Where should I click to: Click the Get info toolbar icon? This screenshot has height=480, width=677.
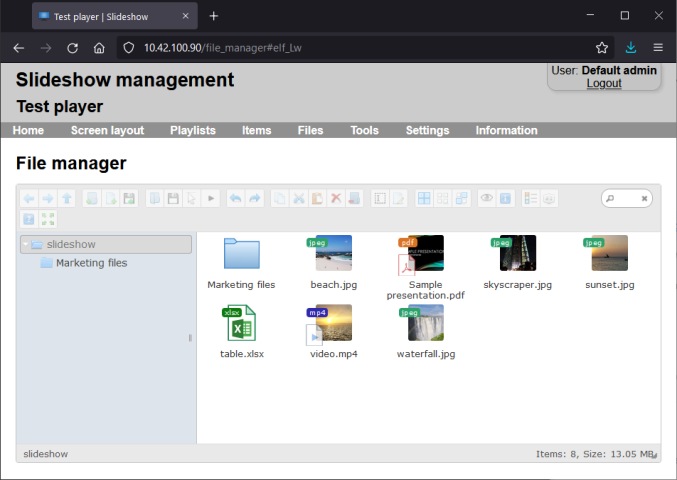pyautogui.click(x=505, y=199)
